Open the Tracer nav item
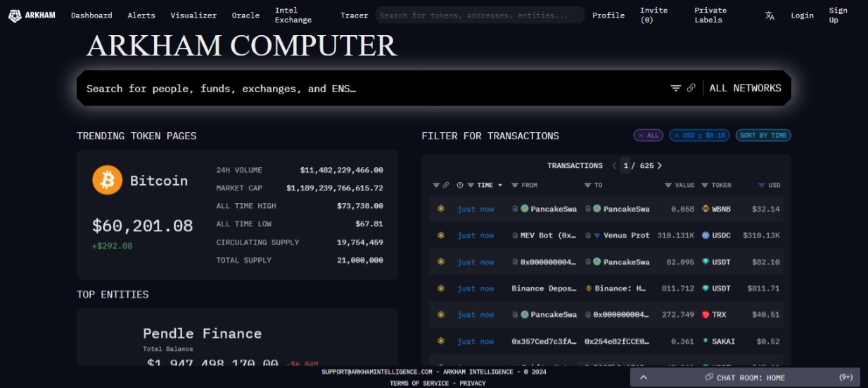This screenshot has height=388, width=868. pyautogui.click(x=354, y=15)
